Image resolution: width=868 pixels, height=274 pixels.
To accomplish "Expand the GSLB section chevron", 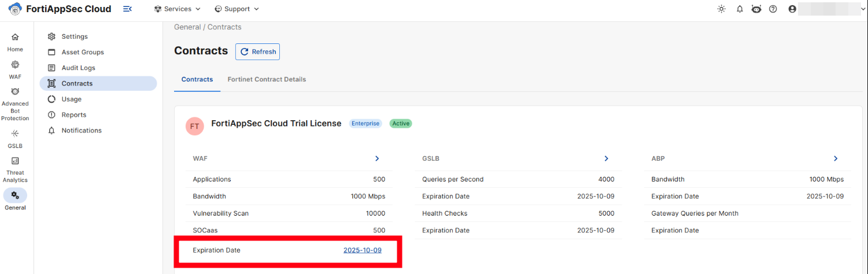I will pos(607,158).
